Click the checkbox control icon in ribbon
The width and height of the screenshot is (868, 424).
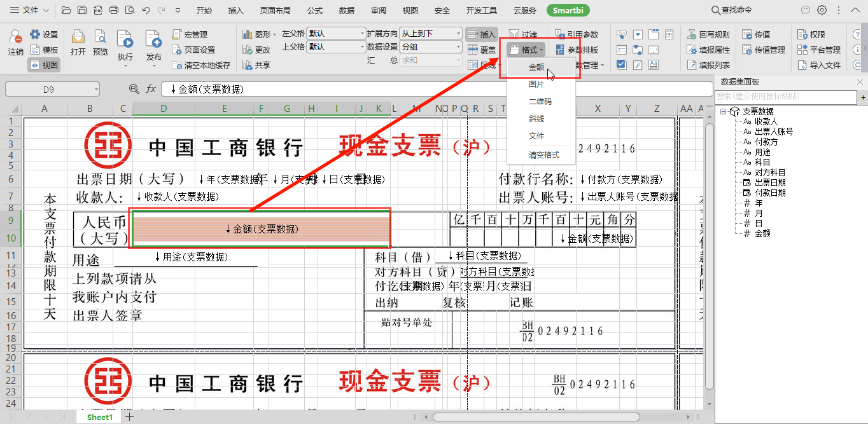tap(622, 65)
